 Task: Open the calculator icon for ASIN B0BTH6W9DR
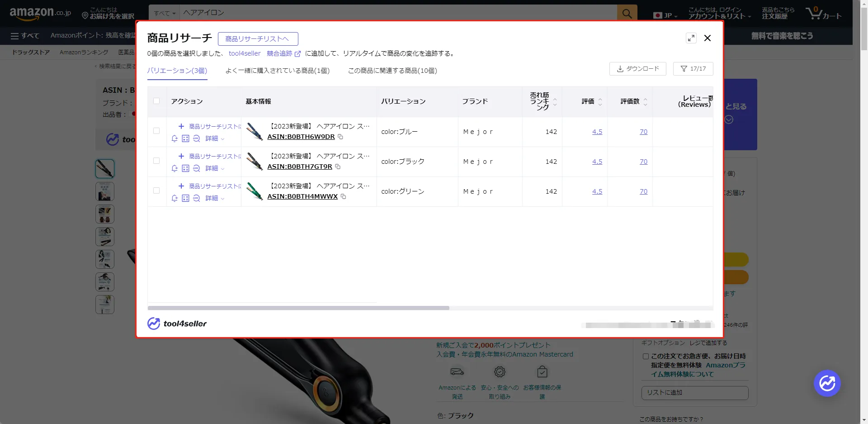185,138
